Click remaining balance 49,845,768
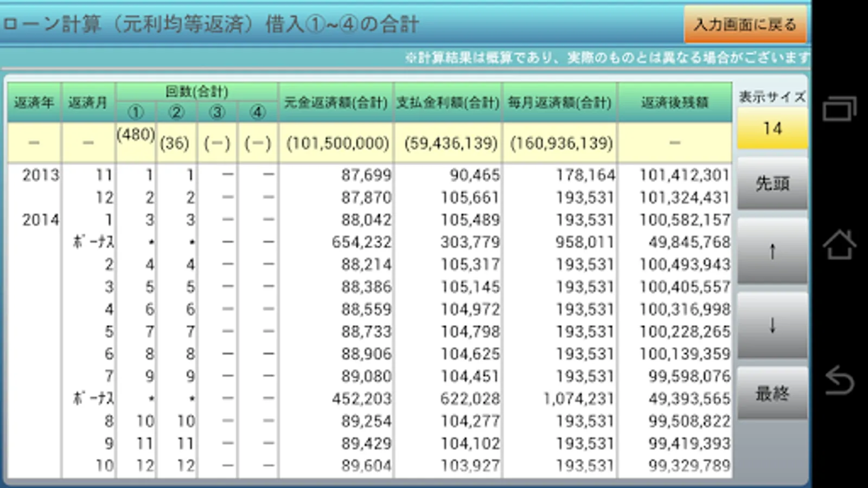This screenshot has height=488, width=868. 690,242
